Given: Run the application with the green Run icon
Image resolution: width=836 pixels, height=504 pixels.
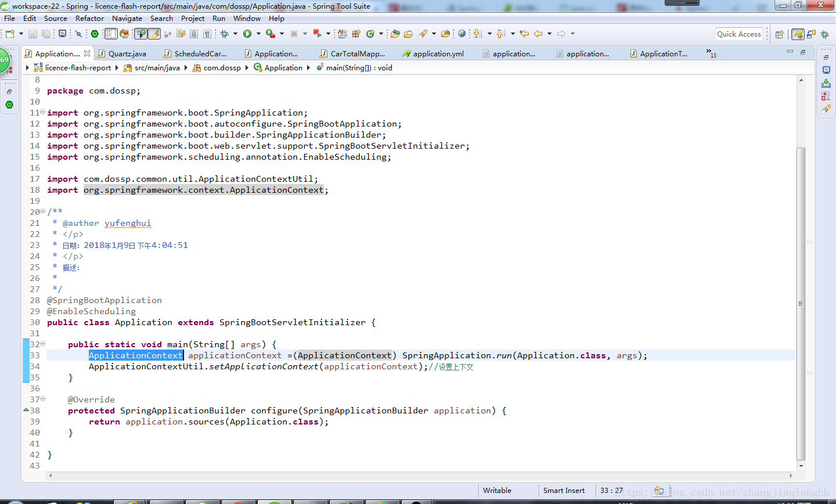Looking at the screenshot, I should click(x=246, y=34).
